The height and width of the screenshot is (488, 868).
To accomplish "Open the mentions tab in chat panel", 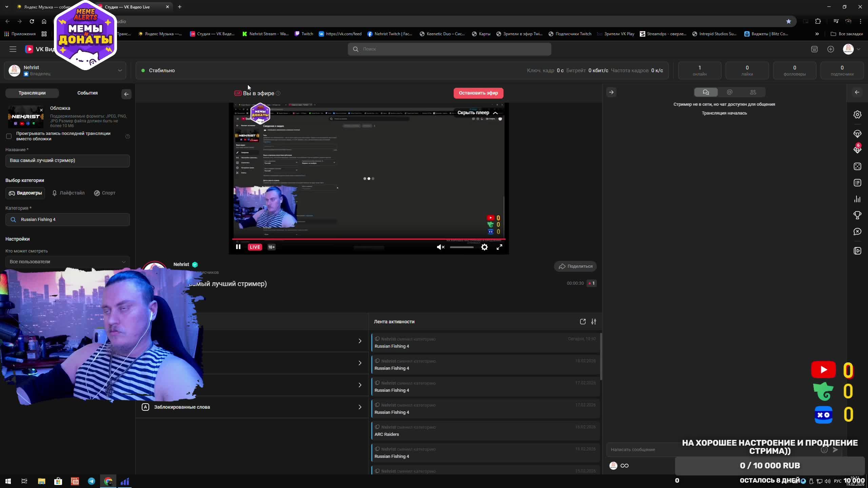I will 730,92.
